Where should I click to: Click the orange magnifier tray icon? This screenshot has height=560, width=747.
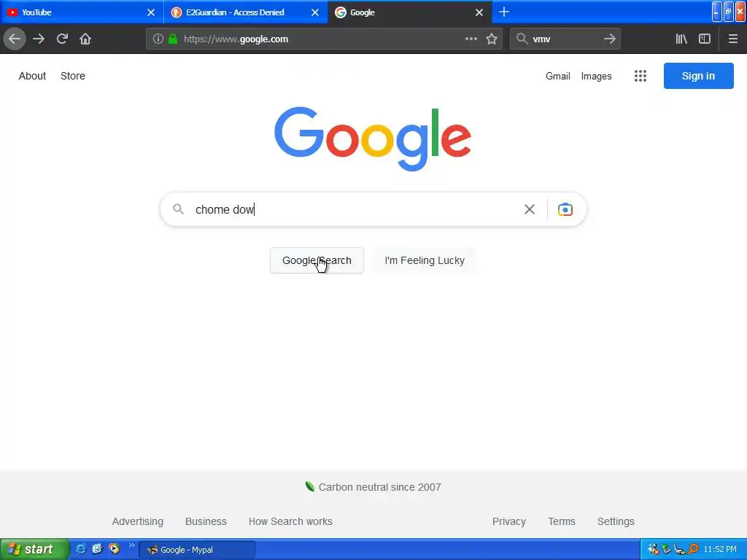pyautogui.click(x=693, y=549)
